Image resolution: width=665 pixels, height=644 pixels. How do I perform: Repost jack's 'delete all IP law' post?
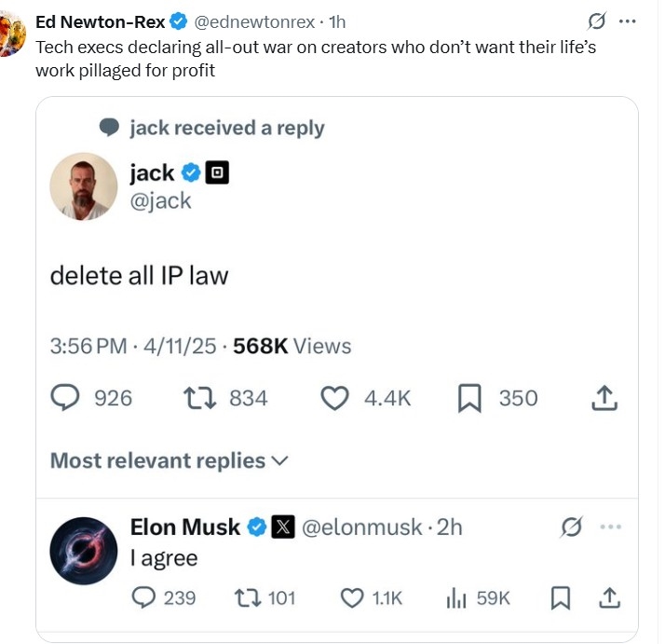click(x=200, y=399)
